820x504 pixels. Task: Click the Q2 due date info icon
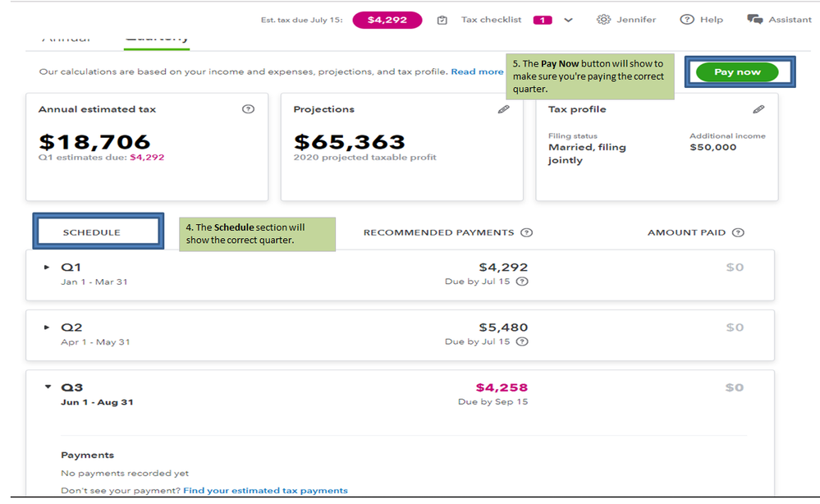[x=522, y=341]
